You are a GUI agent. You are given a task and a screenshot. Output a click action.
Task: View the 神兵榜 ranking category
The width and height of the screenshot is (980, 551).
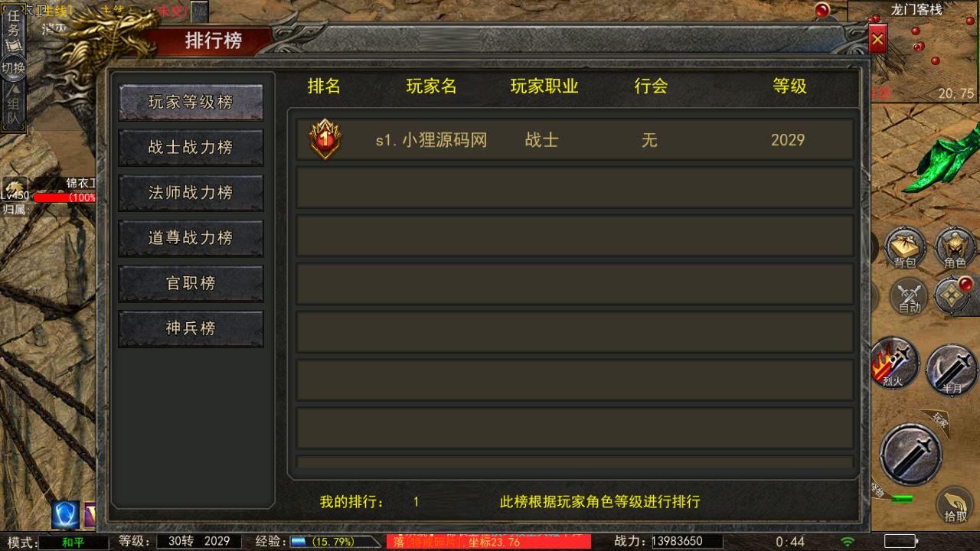(191, 328)
